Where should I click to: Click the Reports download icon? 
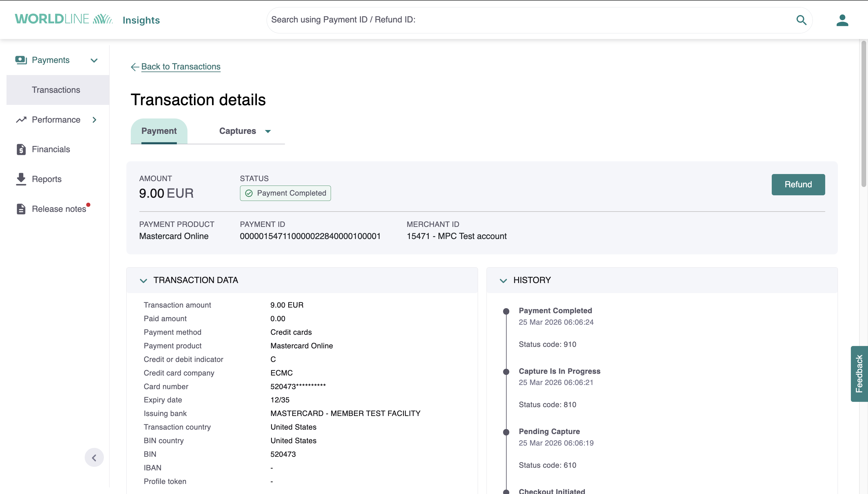(x=21, y=179)
